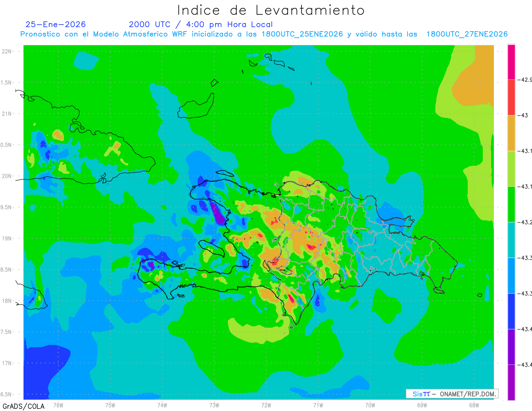The image size is (532, 411).
Task: Select the date text '25-Ene-2026'
Action: click(x=56, y=24)
